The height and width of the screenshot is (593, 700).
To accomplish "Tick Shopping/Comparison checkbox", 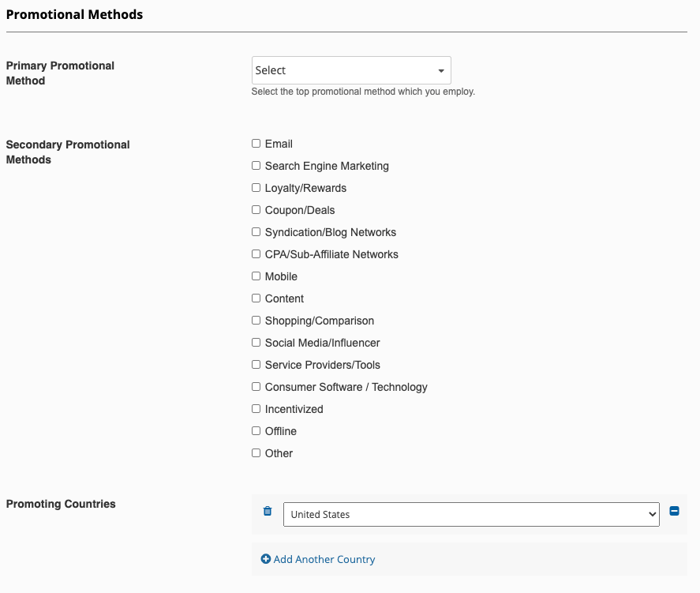I will [x=256, y=320].
